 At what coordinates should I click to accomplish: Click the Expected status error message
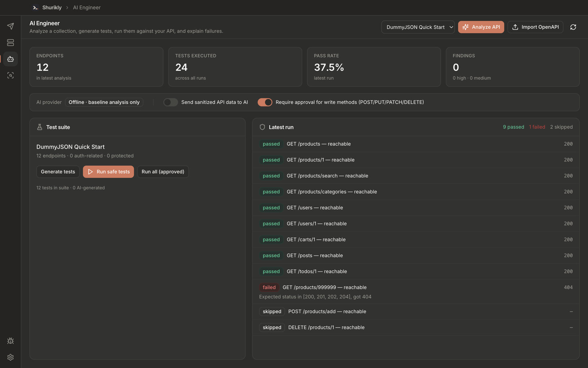click(x=315, y=297)
